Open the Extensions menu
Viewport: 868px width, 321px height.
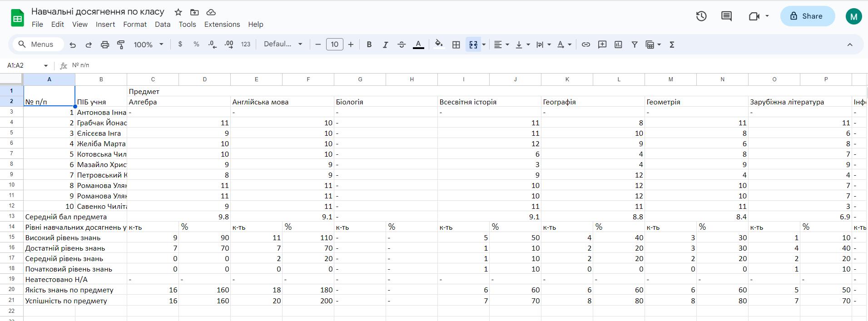coord(222,25)
